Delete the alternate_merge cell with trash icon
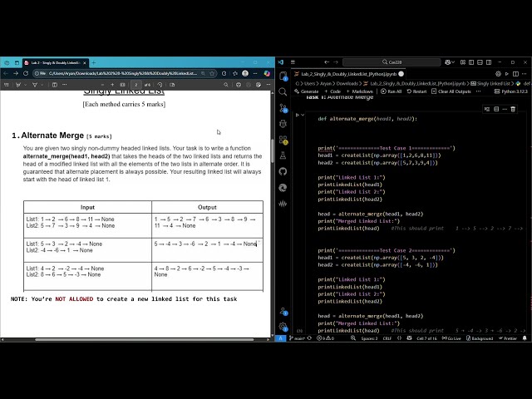 [513, 109]
